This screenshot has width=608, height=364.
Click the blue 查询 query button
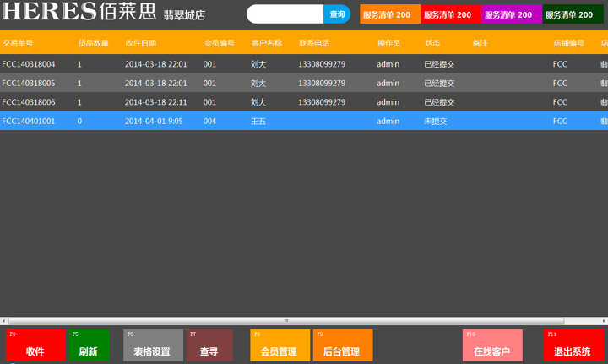pos(337,14)
